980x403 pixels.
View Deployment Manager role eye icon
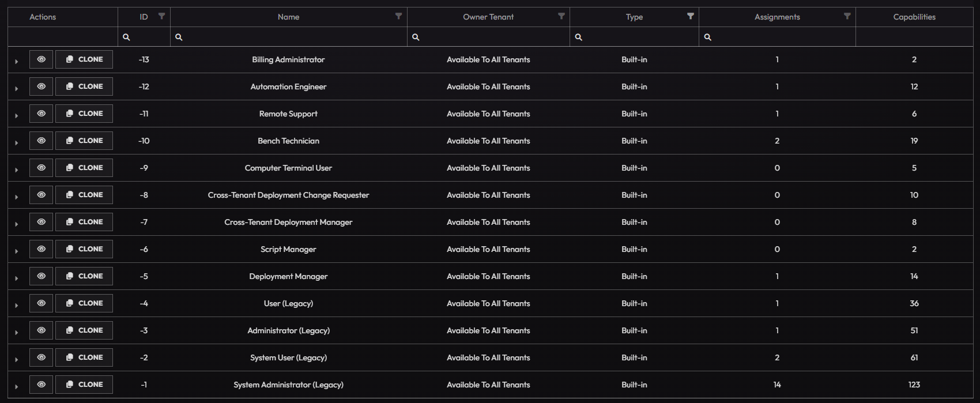point(42,276)
